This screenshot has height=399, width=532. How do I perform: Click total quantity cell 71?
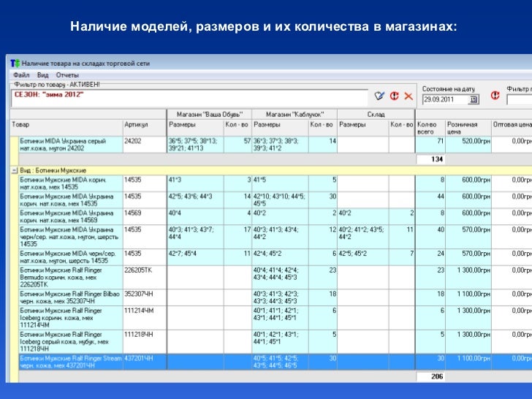click(430, 145)
